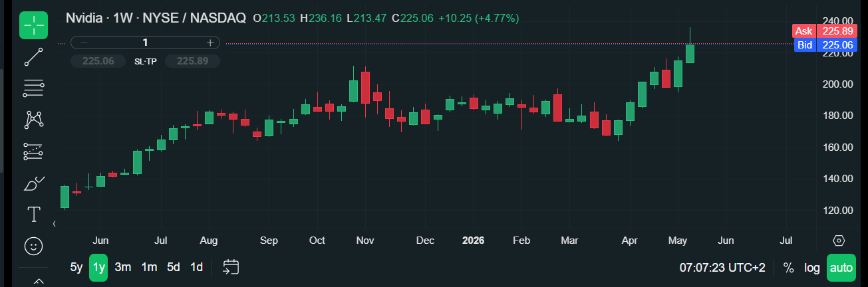Switch the range to 5d
This screenshot has width=868, height=287.
[174, 267]
